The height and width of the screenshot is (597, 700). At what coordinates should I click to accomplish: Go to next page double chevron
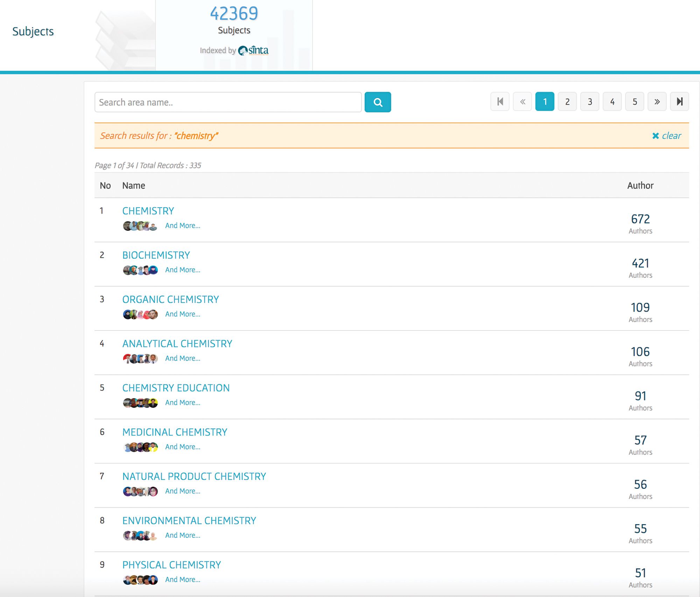657,102
